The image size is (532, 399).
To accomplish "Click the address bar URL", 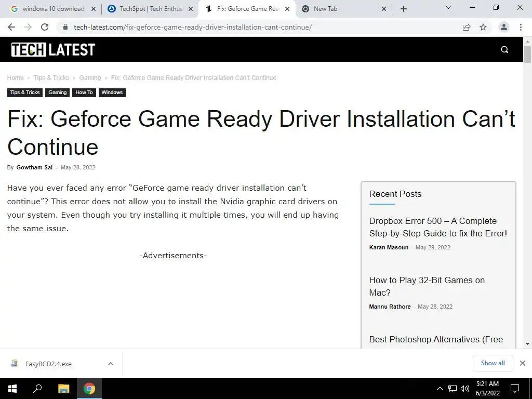I will tap(193, 27).
